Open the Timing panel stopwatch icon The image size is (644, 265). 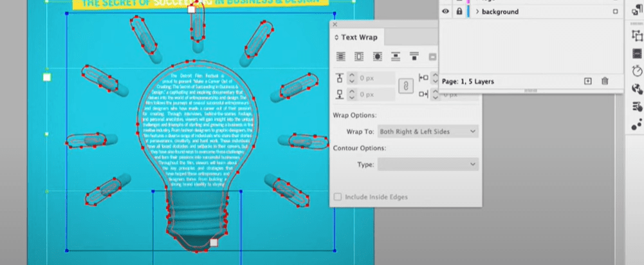click(x=637, y=71)
